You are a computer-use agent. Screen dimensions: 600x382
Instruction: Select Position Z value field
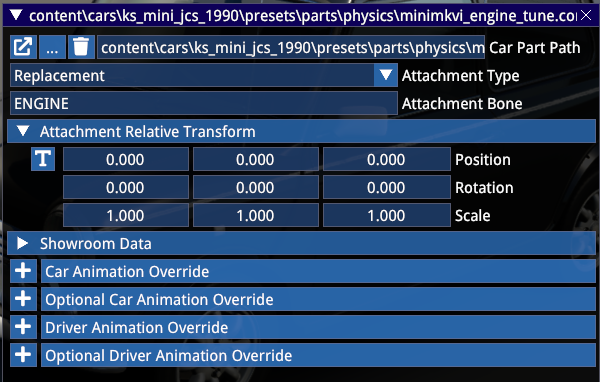386,159
